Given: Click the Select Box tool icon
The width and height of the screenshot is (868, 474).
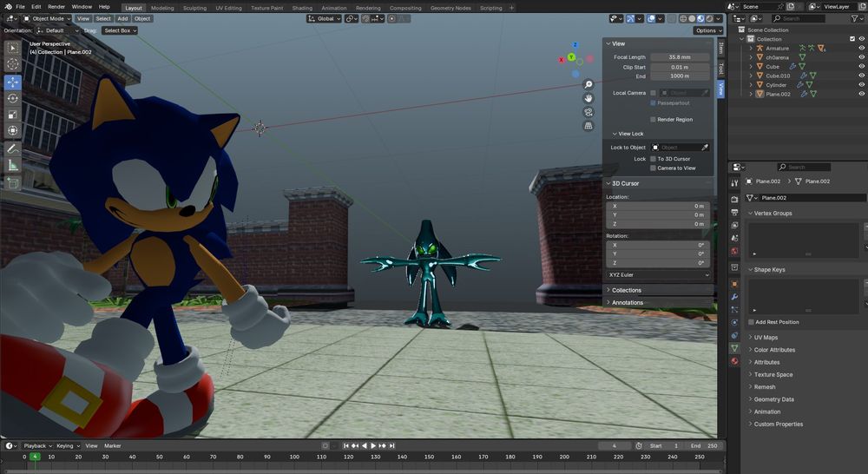Looking at the screenshot, I should 12,48.
